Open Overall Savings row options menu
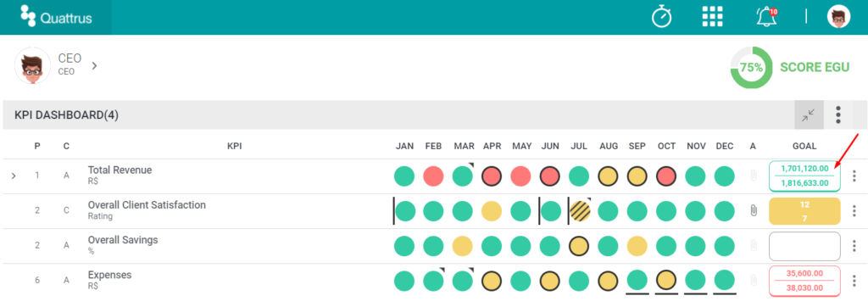868x307 pixels. [x=854, y=246]
